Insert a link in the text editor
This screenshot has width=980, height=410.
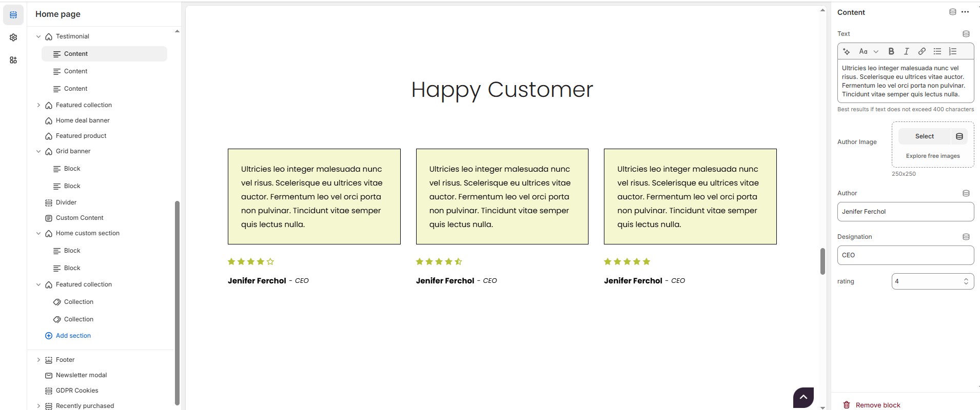coord(922,51)
